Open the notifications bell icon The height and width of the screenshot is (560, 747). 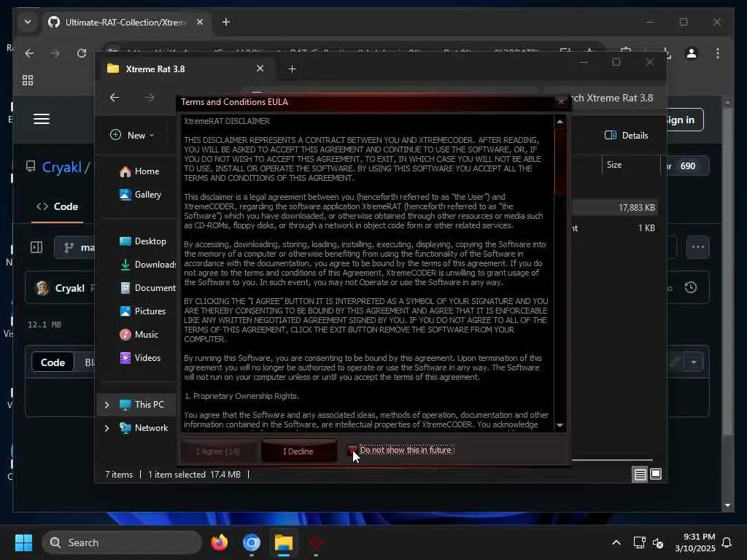pyautogui.click(x=727, y=542)
